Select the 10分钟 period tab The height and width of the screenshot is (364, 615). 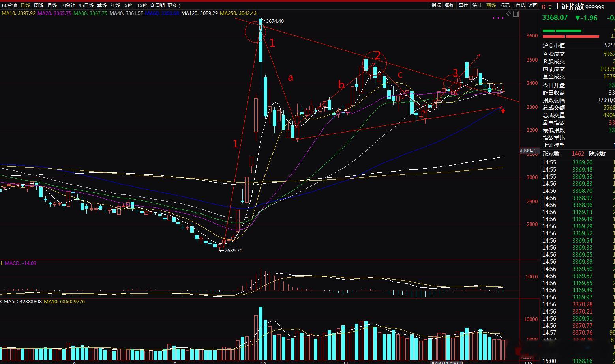pos(67,6)
